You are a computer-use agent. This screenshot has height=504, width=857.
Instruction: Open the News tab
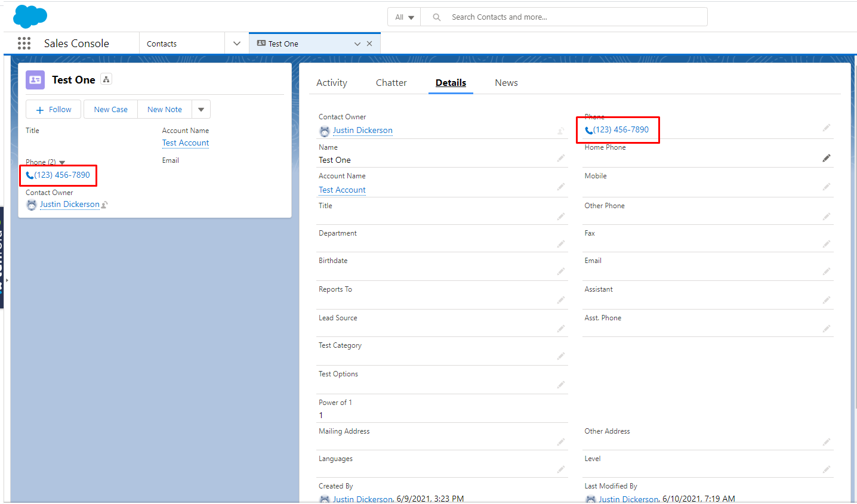(506, 83)
